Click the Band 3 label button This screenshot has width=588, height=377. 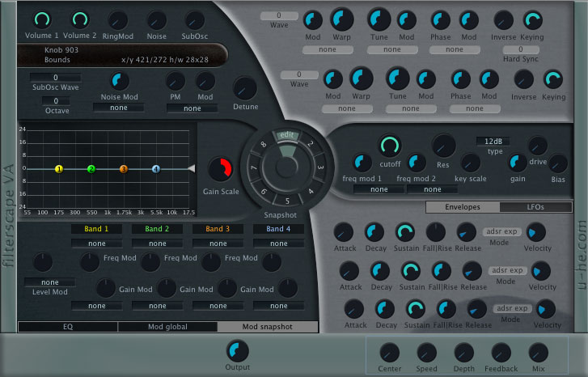coord(218,229)
